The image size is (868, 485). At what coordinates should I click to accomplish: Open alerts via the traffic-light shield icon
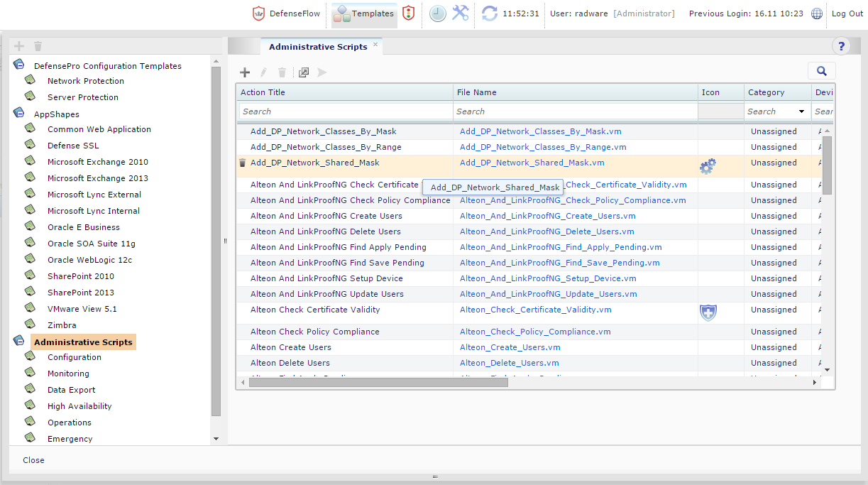[408, 13]
